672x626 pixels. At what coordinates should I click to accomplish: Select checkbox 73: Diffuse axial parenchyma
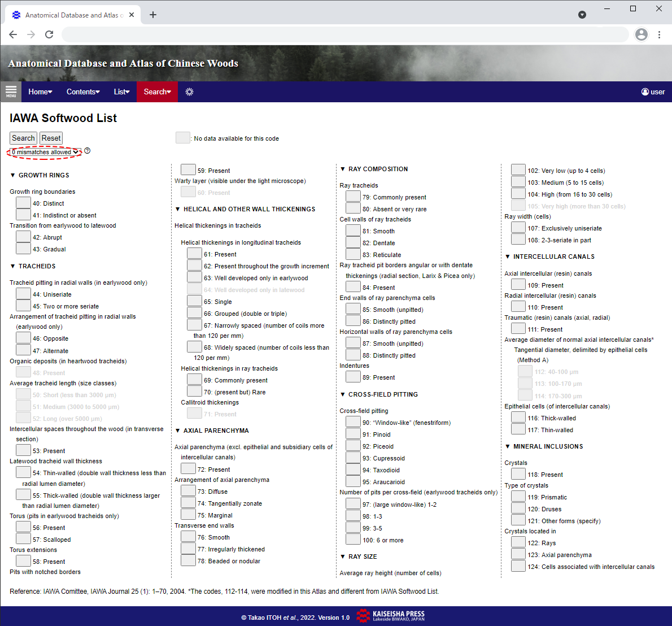(188, 490)
